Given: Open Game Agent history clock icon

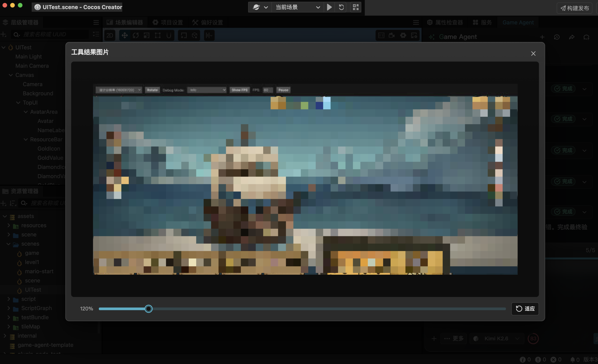Looking at the screenshot, I should pyautogui.click(x=557, y=37).
